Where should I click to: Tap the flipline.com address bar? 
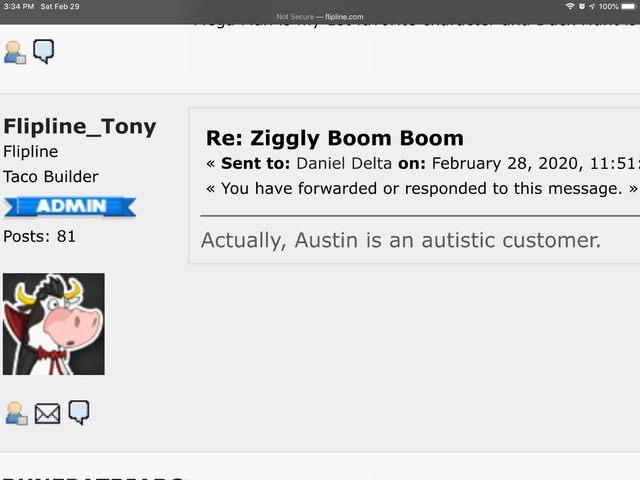click(320, 16)
